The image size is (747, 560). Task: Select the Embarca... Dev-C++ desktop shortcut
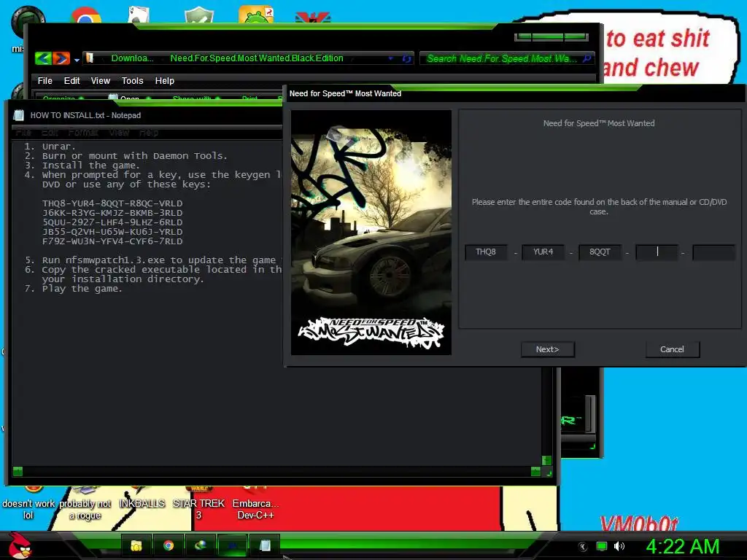255,504
